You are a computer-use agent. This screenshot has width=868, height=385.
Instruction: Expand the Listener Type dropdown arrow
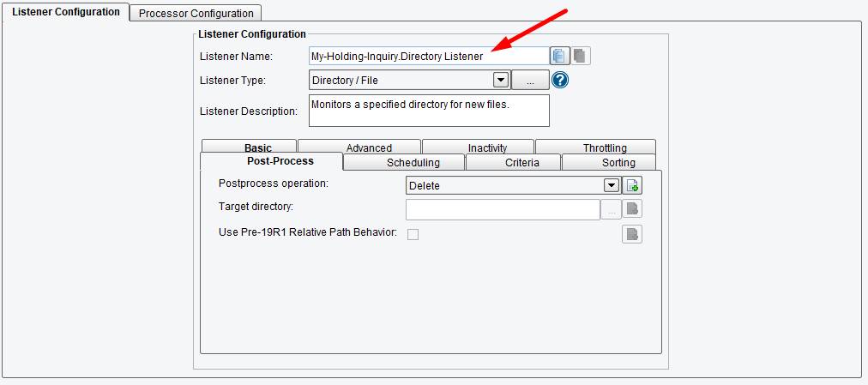coord(500,81)
